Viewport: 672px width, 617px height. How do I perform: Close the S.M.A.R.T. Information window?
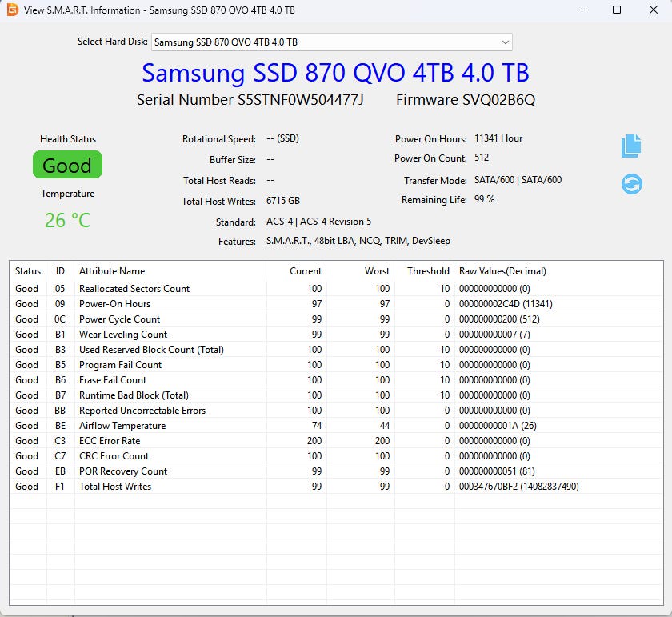pos(653,10)
